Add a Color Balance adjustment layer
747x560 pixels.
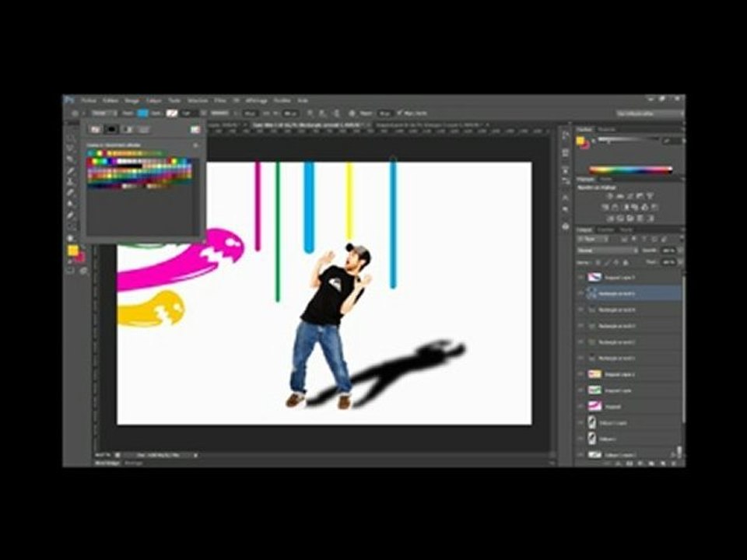click(x=615, y=208)
